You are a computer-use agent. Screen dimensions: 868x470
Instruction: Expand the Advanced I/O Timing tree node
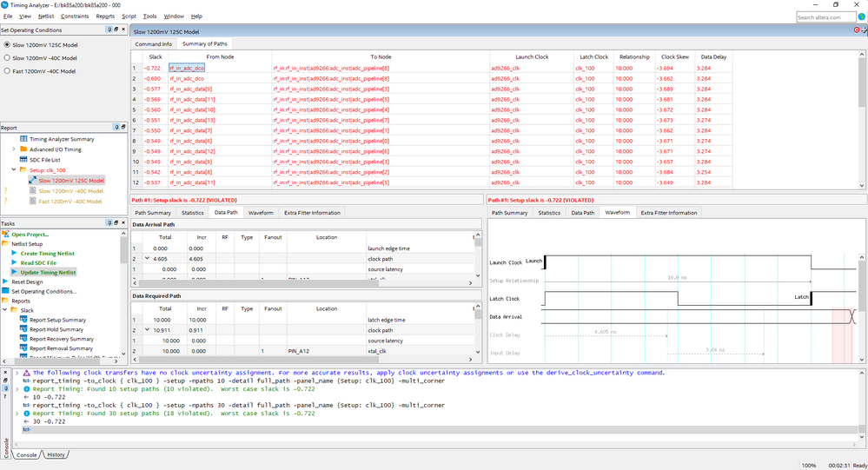[13, 149]
